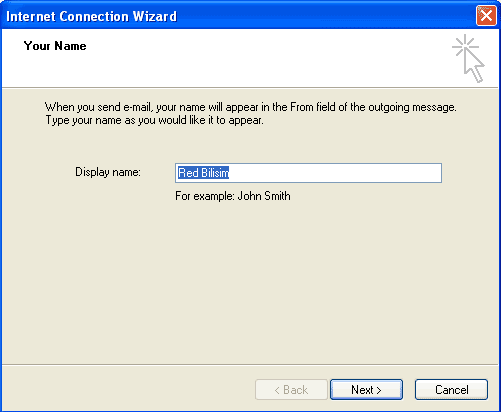Viewport: 501px width, 412px height.
Task: Click the right angle bracket on Next
Action: [x=379, y=390]
